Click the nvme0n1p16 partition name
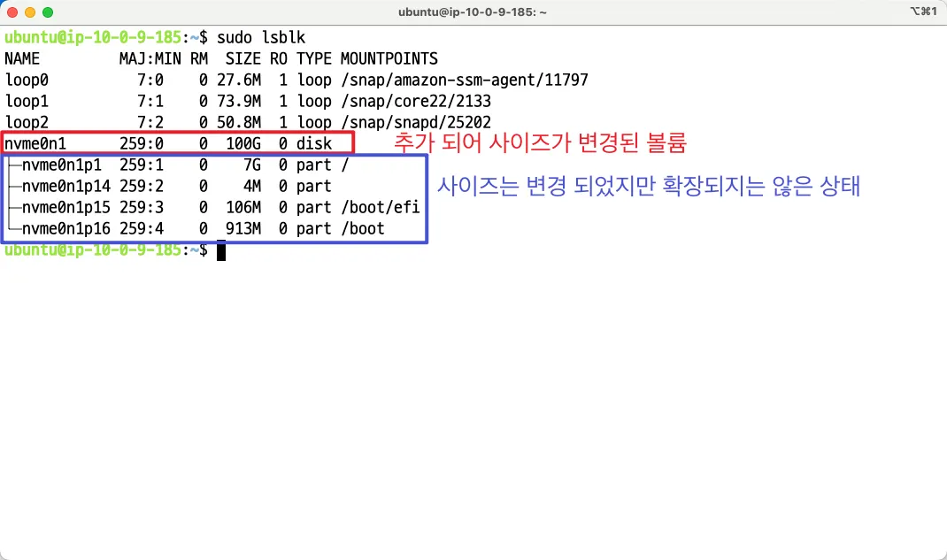This screenshot has width=947, height=560. click(x=66, y=229)
